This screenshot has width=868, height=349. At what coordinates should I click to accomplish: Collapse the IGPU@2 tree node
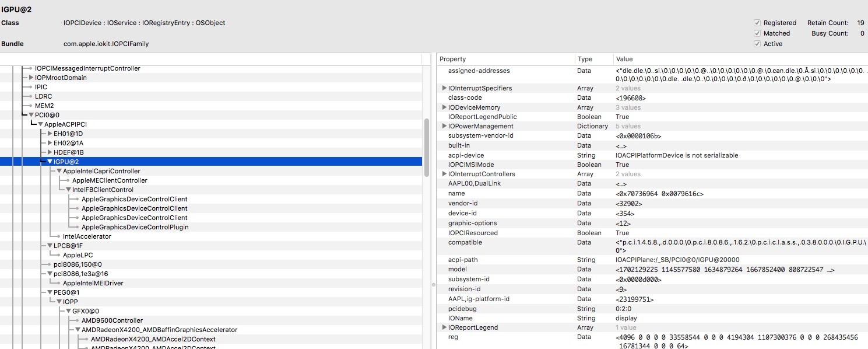click(x=50, y=162)
